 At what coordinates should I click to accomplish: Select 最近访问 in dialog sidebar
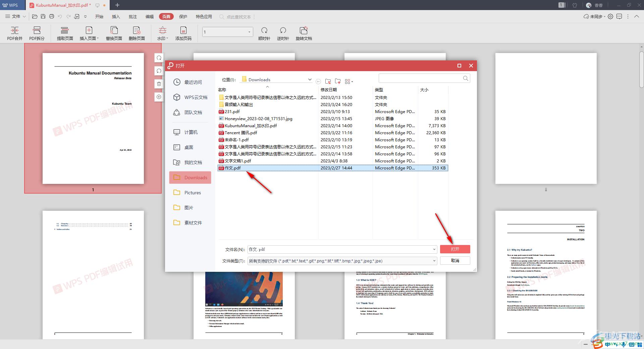click(x=190, y=82)
